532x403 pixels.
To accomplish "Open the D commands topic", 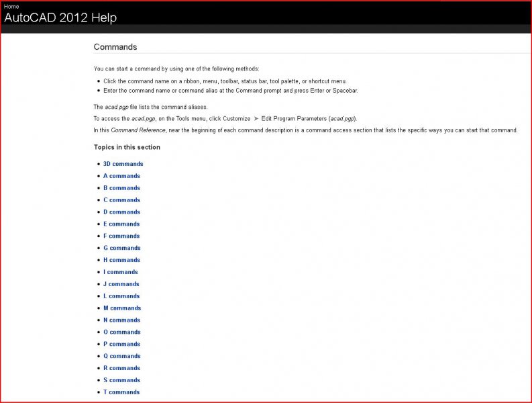I will tap(121, 212).
